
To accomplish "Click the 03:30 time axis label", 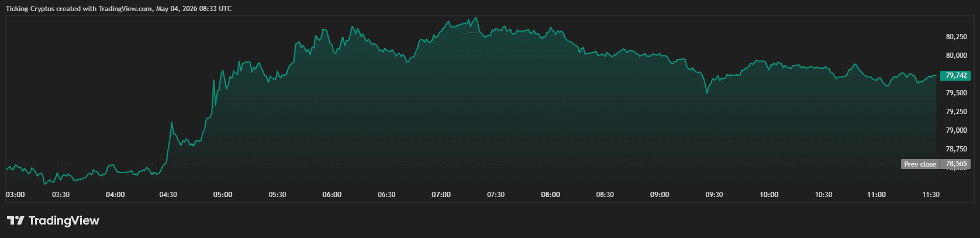I will click(x=61, y=195).
